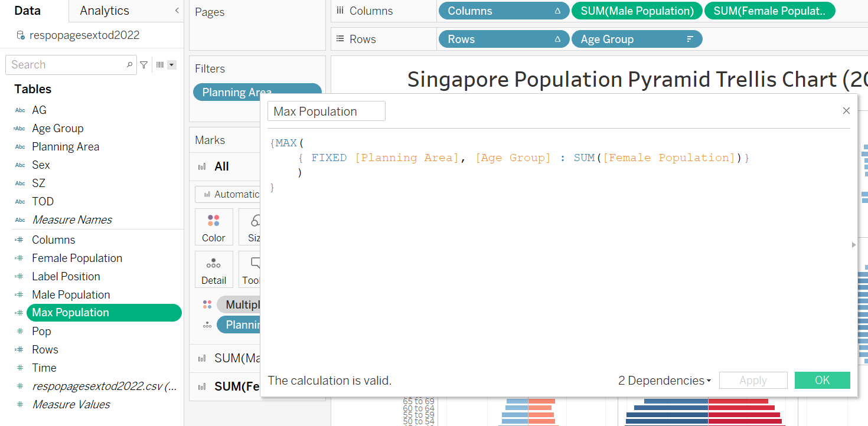The height and width of the screenshot is (426, 868).
Task: Switch to the Analytics tab
Action: (x=105, y=11)
